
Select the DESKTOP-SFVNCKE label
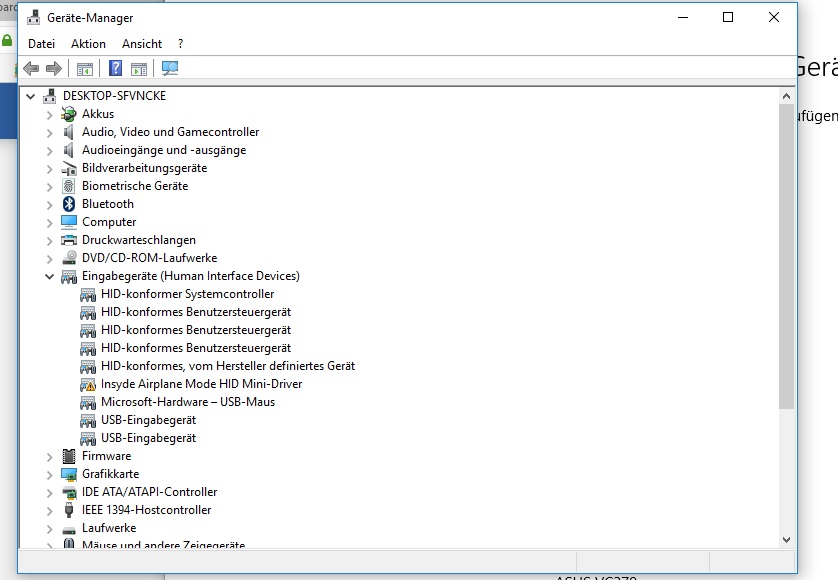tap(114, 96)
